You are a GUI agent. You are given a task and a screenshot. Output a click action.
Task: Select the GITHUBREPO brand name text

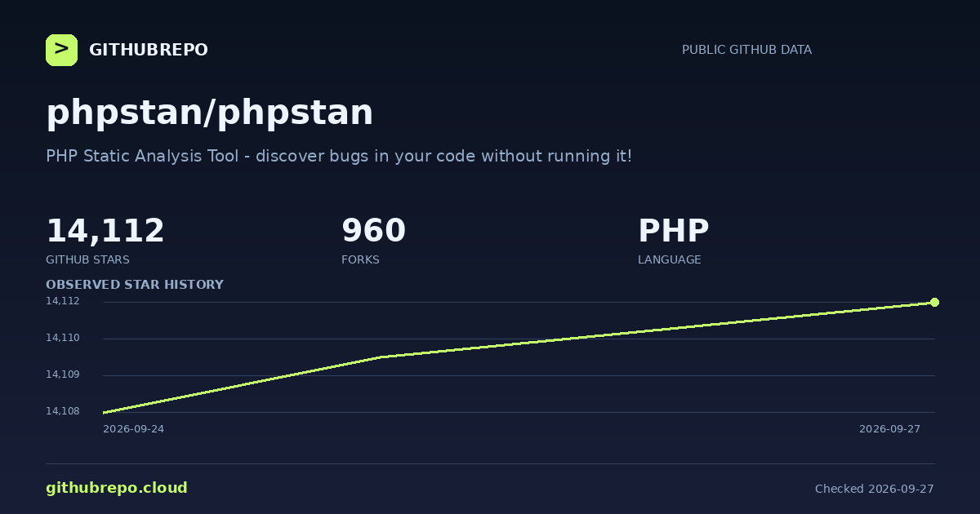point(149,51)
